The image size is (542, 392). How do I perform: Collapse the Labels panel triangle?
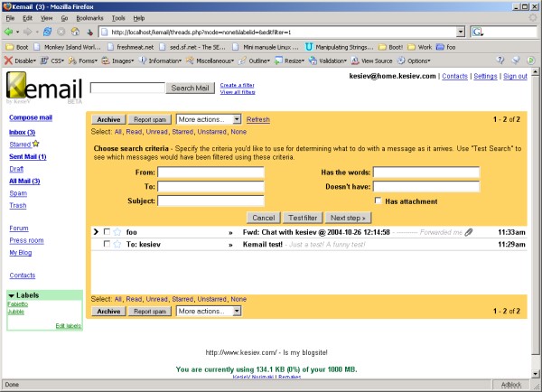tap(12, 295)
